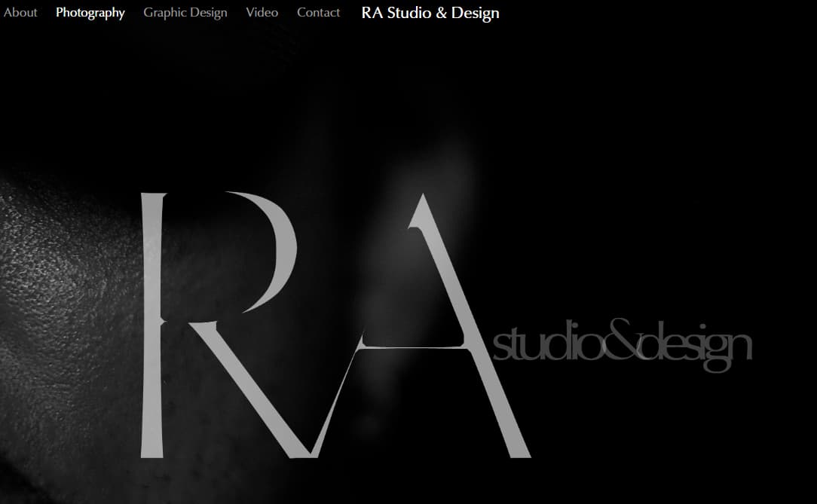817x504 pixels.
Task: Open the Video page
Action: 262,13
